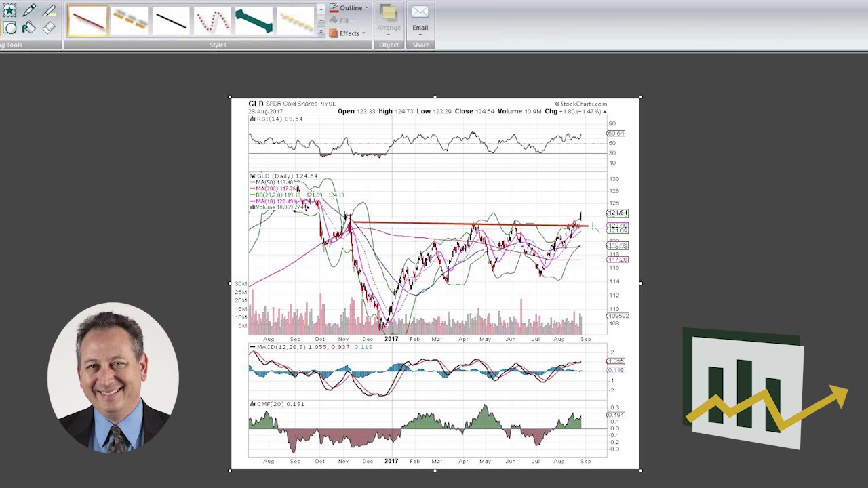Choose the yellow dashed line style
The image size is (868, 488).
coord(129,20)
